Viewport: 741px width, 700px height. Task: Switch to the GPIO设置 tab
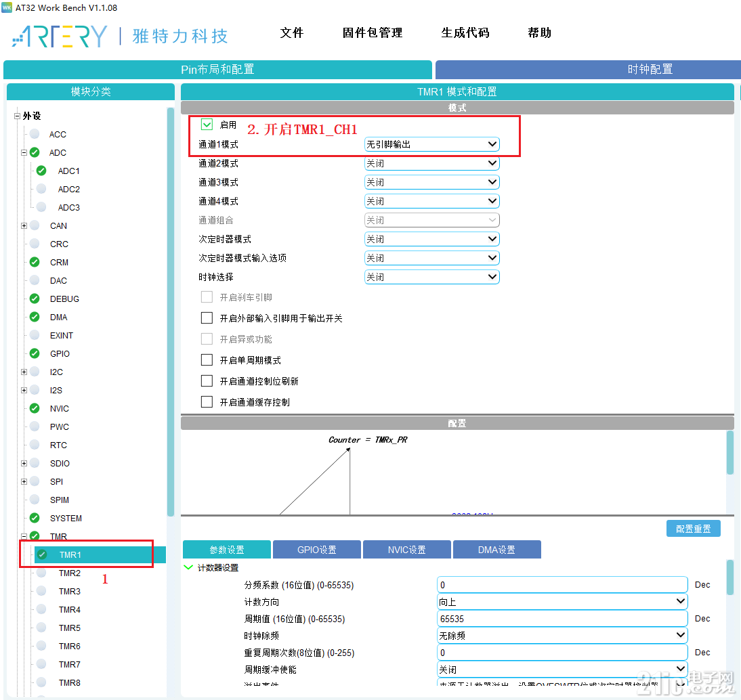pos(316,549)
